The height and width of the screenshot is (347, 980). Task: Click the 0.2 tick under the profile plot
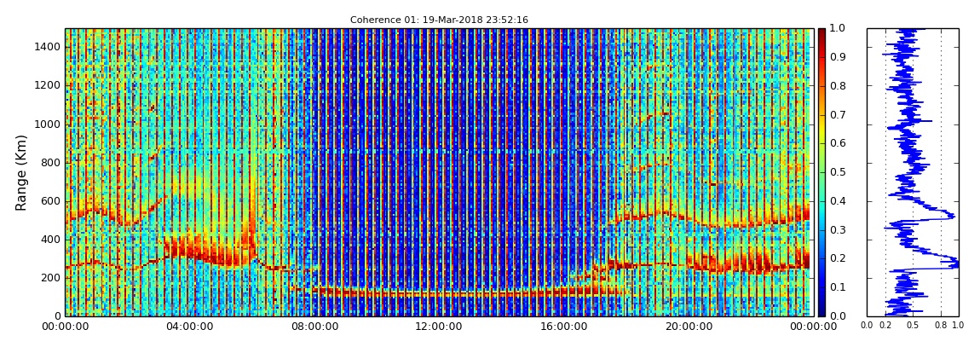click(x=885, y=325)
